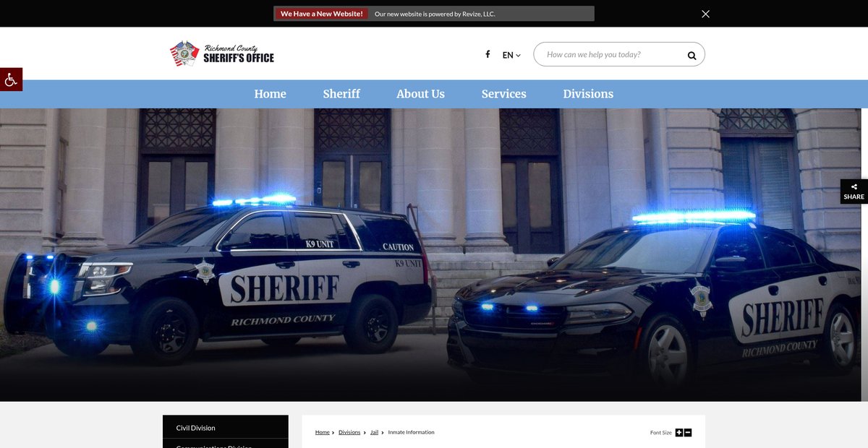
Task: Dismiss the new website announcement bar
Action: pyautogui.click(x=705, y=14)
